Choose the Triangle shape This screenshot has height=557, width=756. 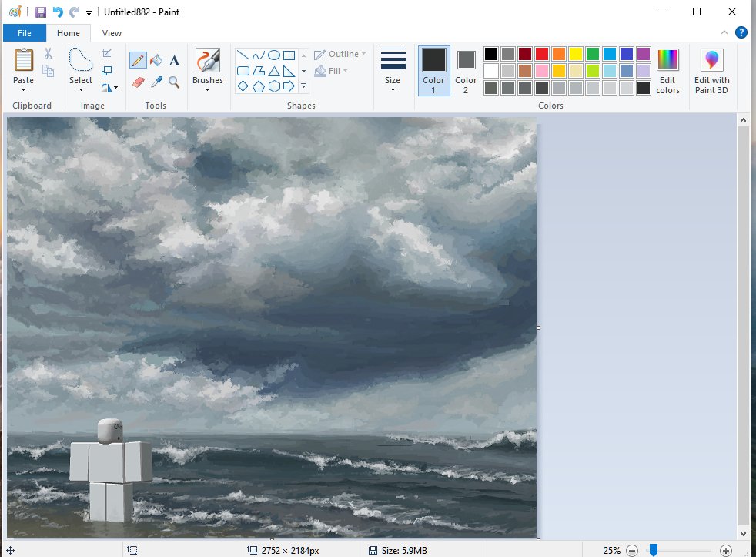(x=274, y=71)
